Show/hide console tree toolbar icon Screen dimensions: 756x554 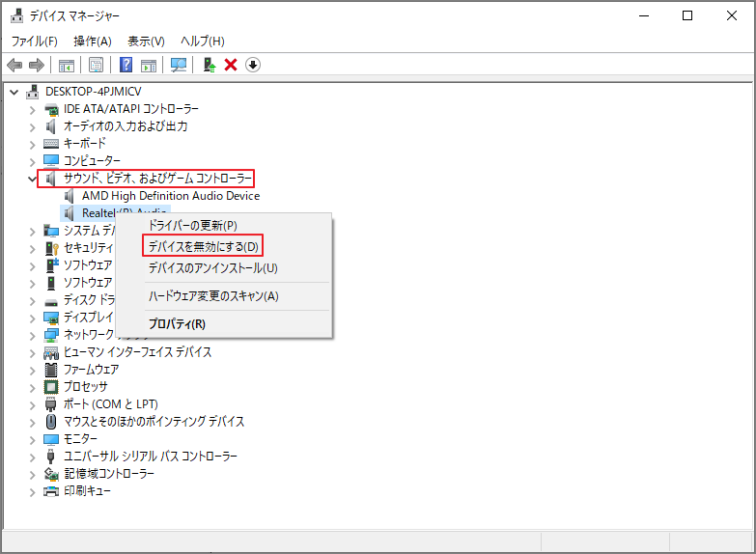point(66,65)
